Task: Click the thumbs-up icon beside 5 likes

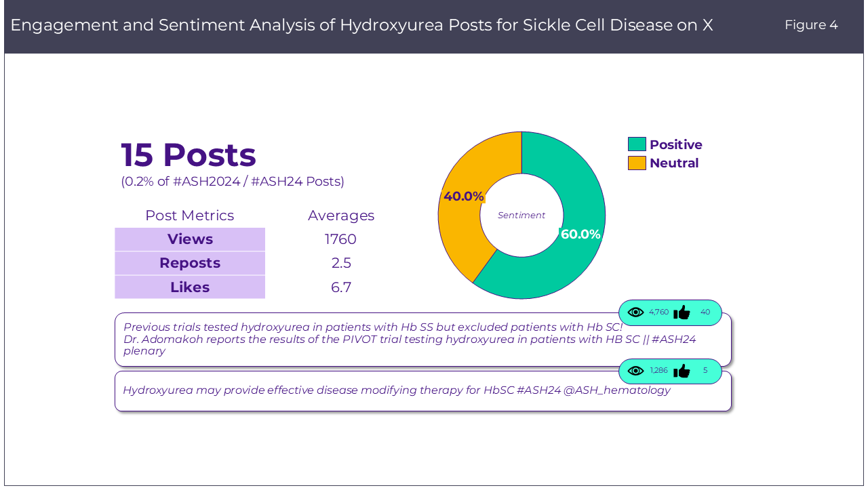Action: [x=682, y=371]
